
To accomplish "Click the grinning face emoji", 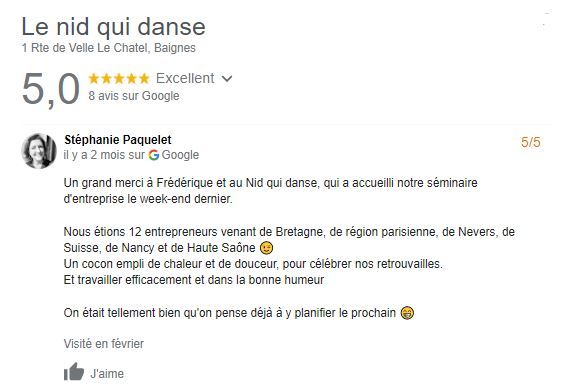I will tap(407, 313).
